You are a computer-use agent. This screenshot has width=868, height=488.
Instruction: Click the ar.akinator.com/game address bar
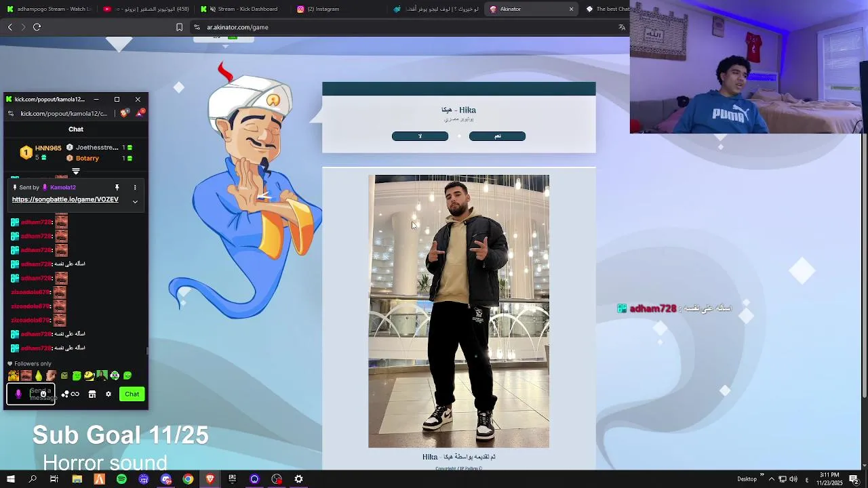[x=407, y=27]
